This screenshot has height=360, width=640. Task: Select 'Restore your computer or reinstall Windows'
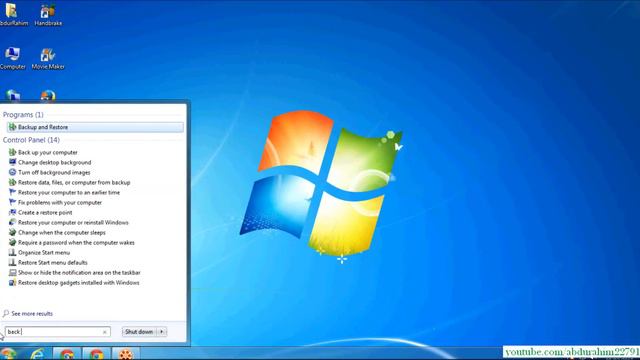(x=73, y=222)
